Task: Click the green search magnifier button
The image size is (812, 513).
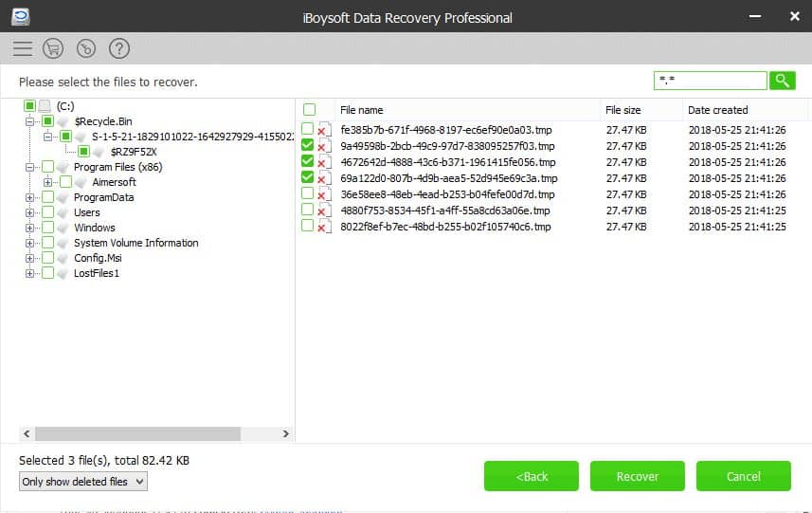Action: pos(782,81)
